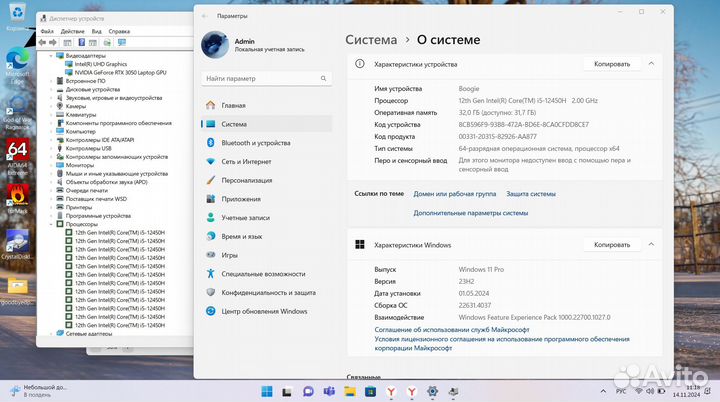Open the Справка menu in Device Manager
Viewport: 720px width, 402px height.
[x=119, y=31]
